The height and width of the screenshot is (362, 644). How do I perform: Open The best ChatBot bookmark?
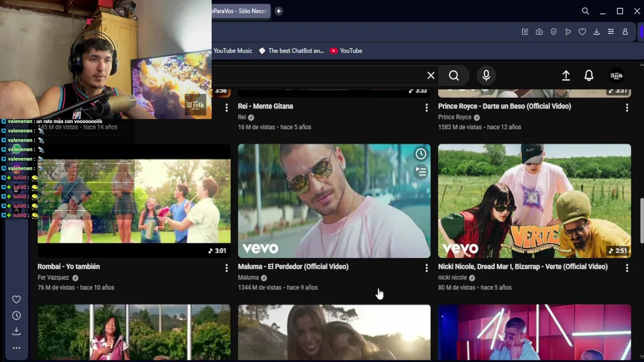pos(291,51)
